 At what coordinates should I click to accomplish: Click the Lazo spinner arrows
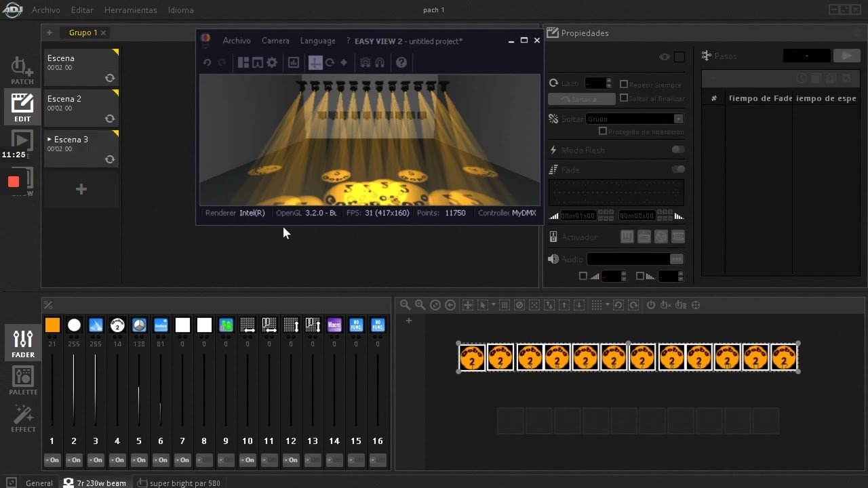pyautogui.click(x=608, y=83)
